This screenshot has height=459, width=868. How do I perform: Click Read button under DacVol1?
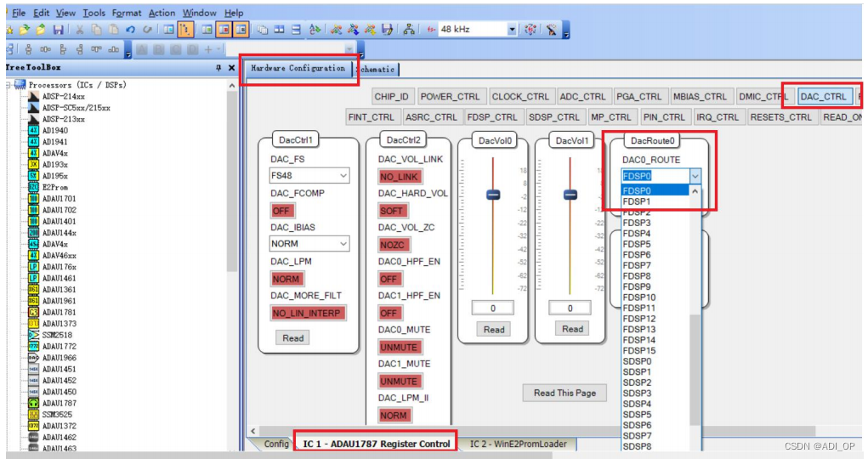572,329
